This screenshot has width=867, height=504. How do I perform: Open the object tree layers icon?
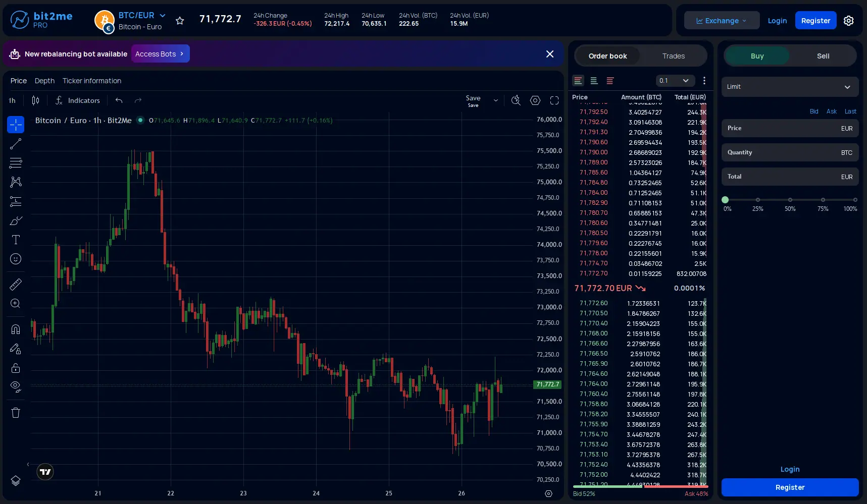coord(16,480)
